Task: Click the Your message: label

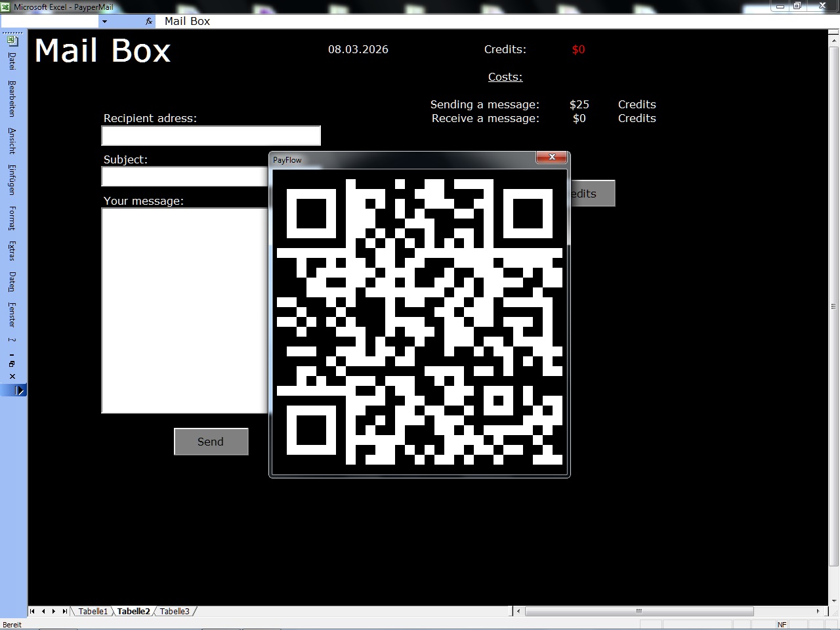Action: click(x=144, y=201)
